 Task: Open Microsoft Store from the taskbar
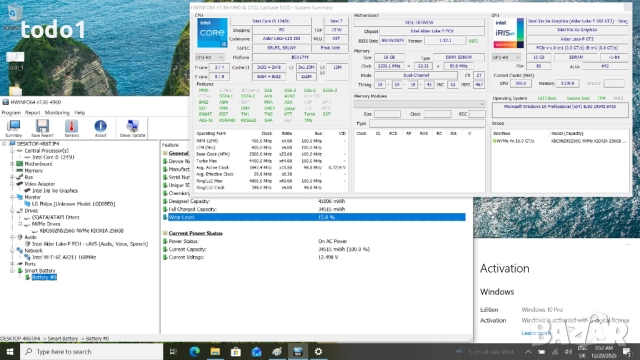[236, 351]
